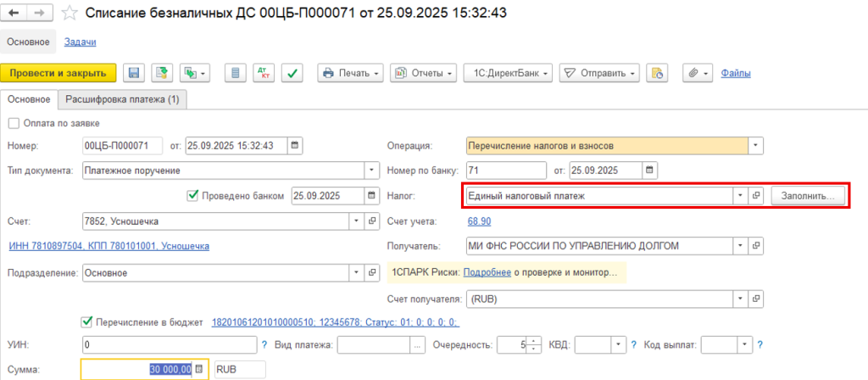Image resolution: width=868 pixels, height=380 pixels.
Task: Click the RUB currency field
Action: click(x=240, y=369)
